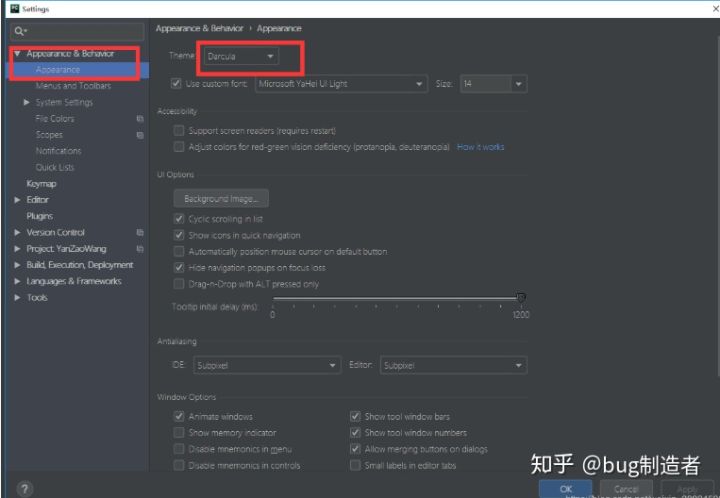720x498 pixels.
Task: Disable Cyclic scrolling in list
Action: pos(179,219)
